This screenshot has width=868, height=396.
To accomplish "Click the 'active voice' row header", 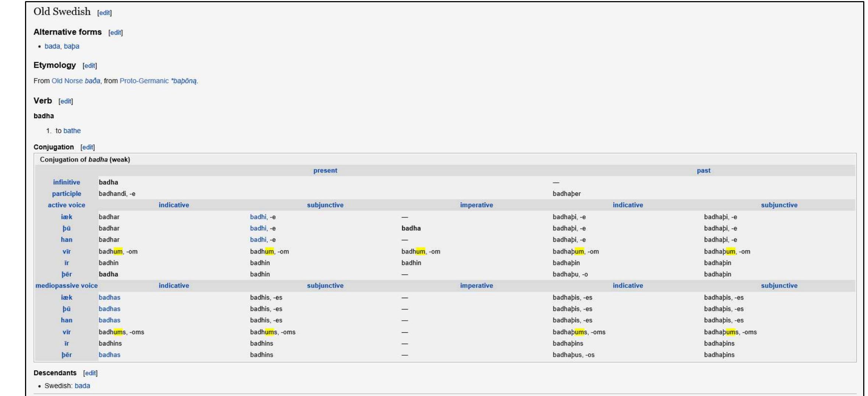I will pyautogui.click(x=66, y=205).
